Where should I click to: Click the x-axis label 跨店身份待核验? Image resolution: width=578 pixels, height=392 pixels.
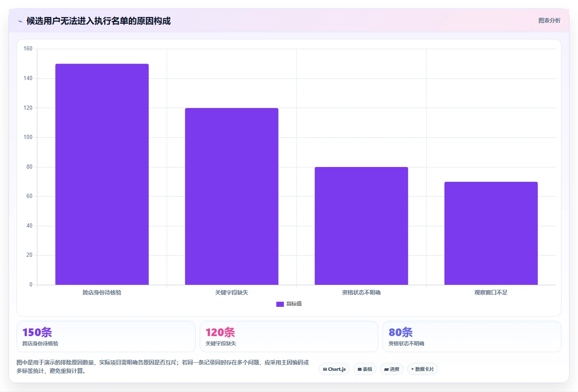click(102, 292)
